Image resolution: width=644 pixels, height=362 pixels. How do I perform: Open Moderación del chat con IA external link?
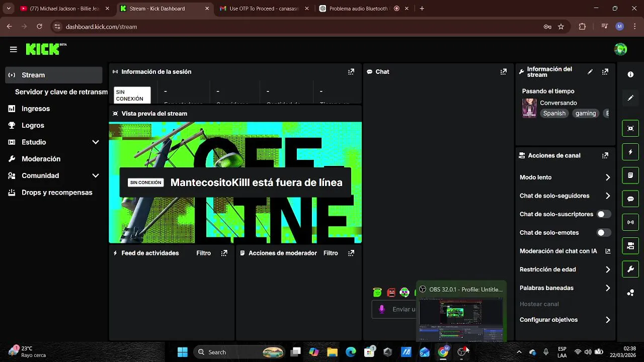tap(608, 251)
